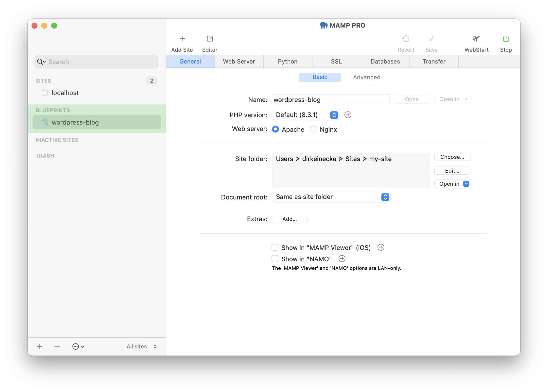The width and height of the screenshot is (548, 392).
Task: Stop servers with the power icon
Action: [x=506, y=39]
